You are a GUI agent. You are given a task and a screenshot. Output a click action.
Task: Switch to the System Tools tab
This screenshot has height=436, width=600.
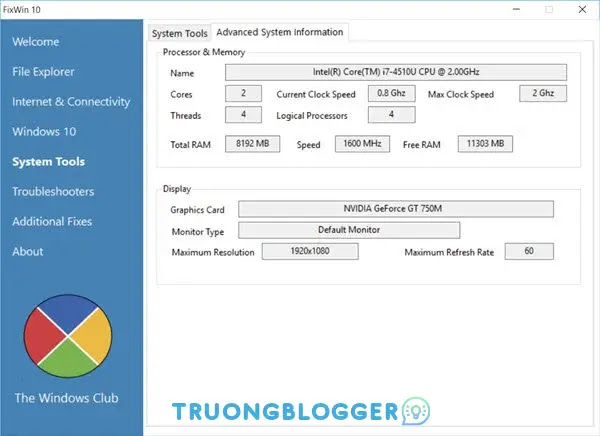179,33
